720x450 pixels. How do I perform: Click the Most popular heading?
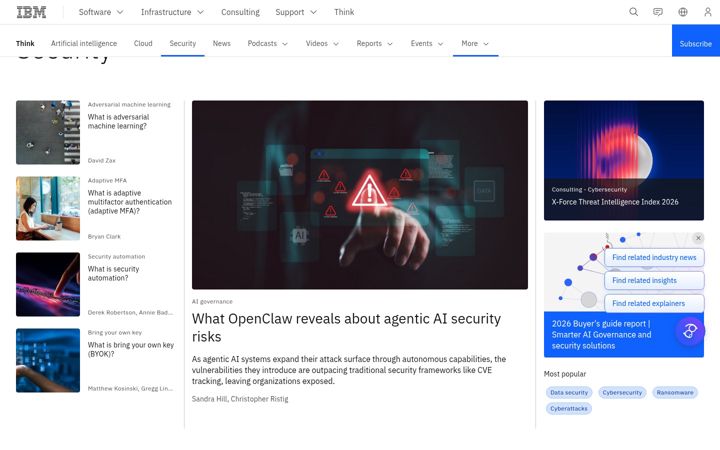[x=565, y=374]
